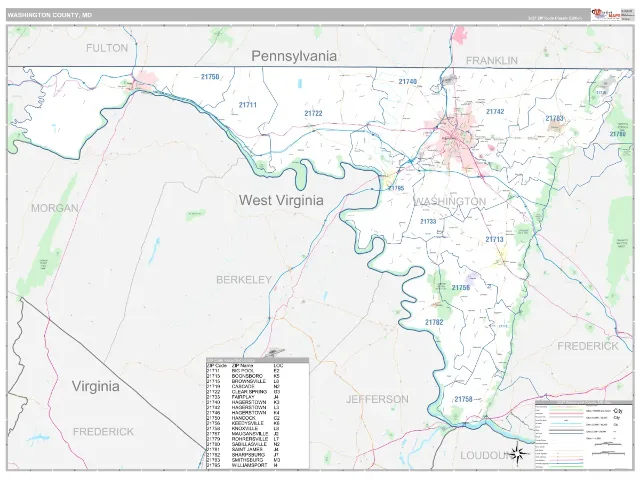Select ZIP area label 21758 on the map
The width and height of the screenshot is (640, 480).
(x=463, y=399)
